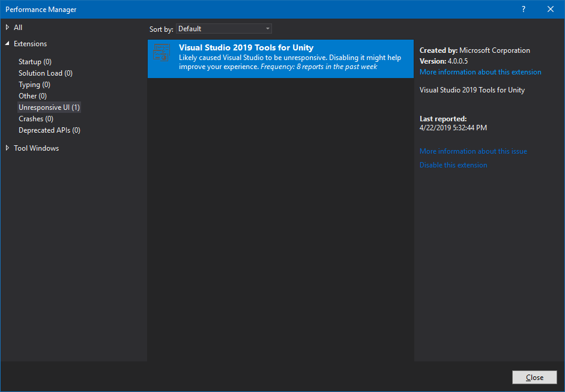Collapse the Extensions section
Viewport: 565px width, 392px height.
coord(7,43)
